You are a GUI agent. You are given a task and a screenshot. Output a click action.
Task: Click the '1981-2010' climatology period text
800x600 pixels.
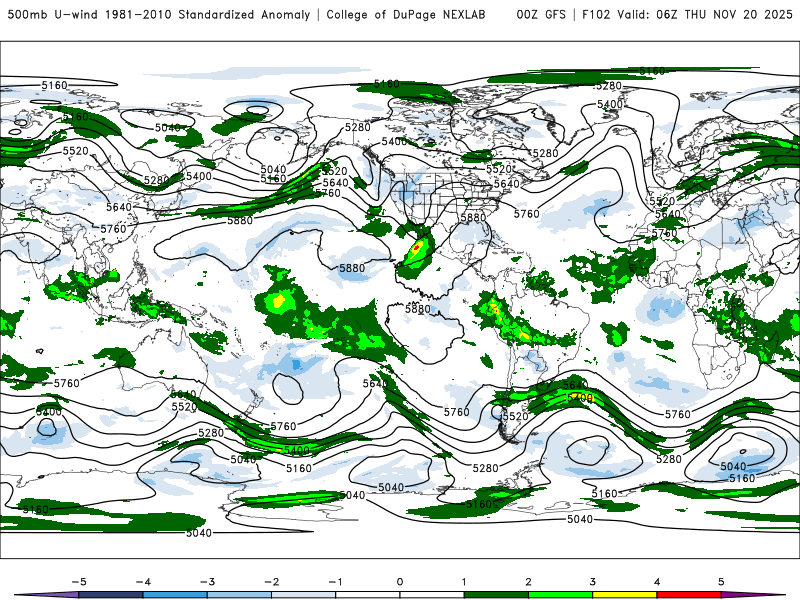pos(138,14)
